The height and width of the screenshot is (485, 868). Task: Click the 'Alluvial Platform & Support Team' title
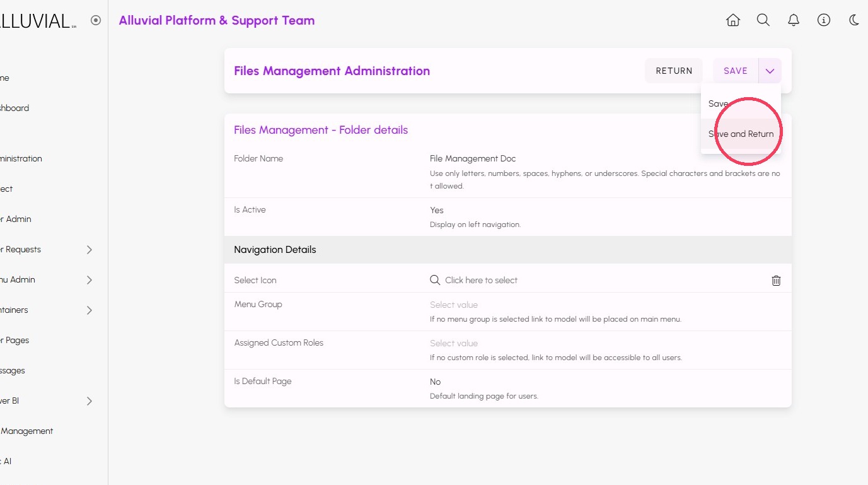[x=217, y=20]
